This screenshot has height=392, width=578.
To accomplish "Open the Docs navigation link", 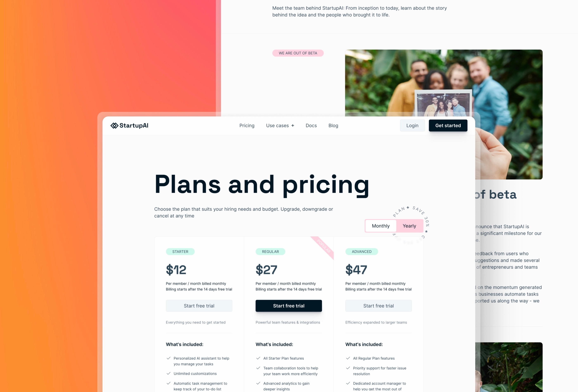I will (311, 126).
